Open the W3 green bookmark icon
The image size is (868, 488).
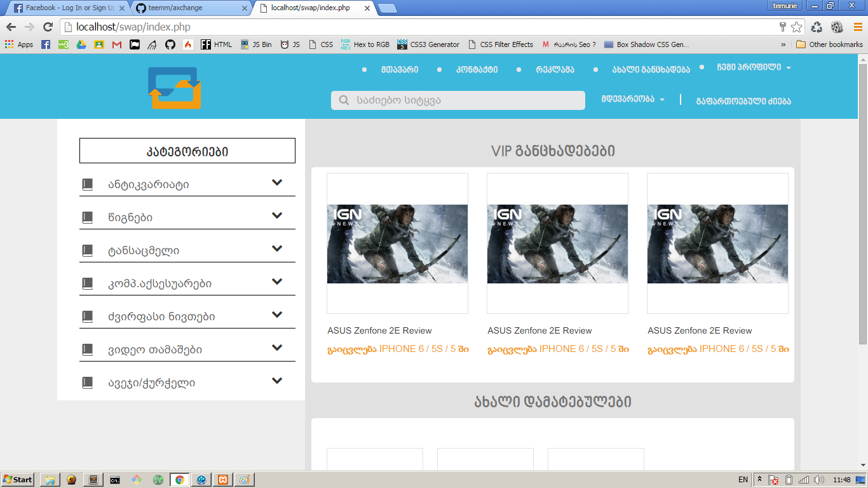64,44
